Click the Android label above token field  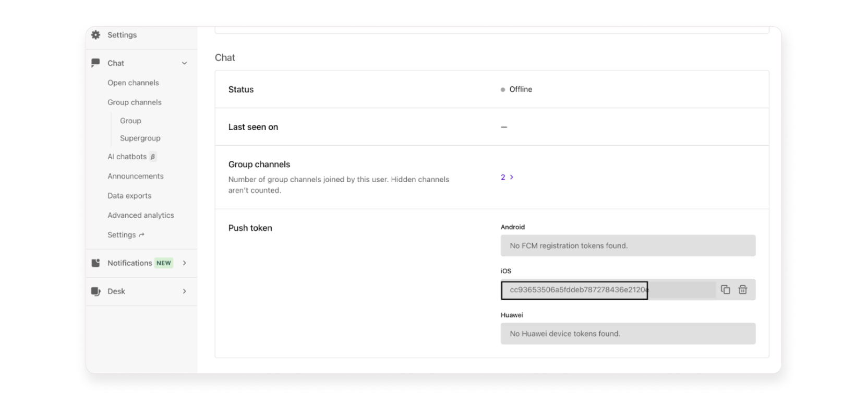click(x=513, y=227)
